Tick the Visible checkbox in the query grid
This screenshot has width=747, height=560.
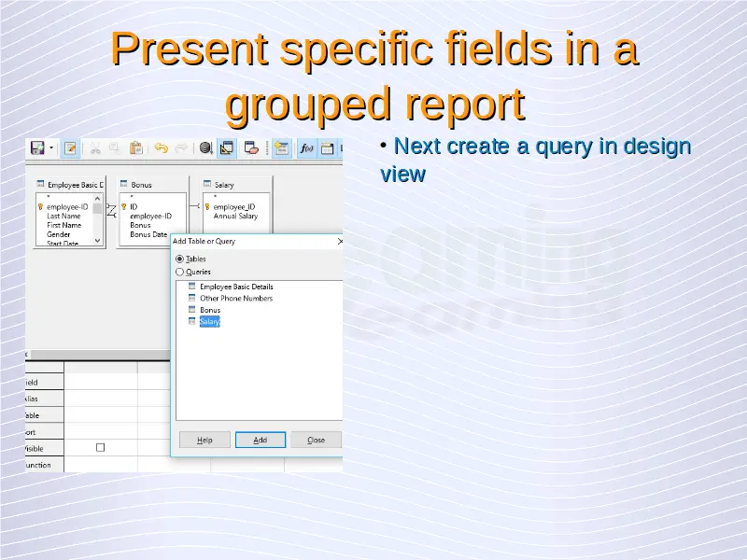coord(101,448)
